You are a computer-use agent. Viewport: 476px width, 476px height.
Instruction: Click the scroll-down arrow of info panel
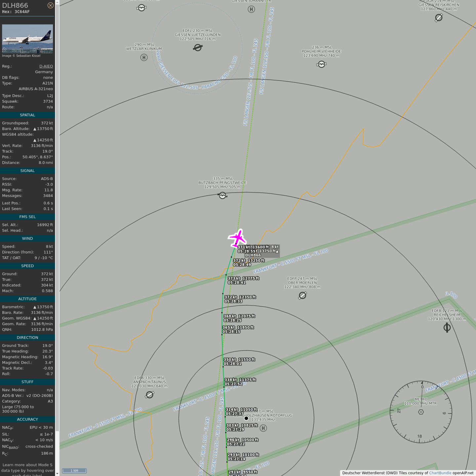point(57,473)
